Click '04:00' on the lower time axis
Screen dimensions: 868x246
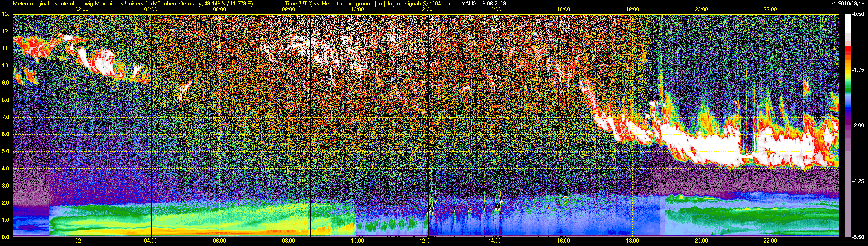(151, 241)
